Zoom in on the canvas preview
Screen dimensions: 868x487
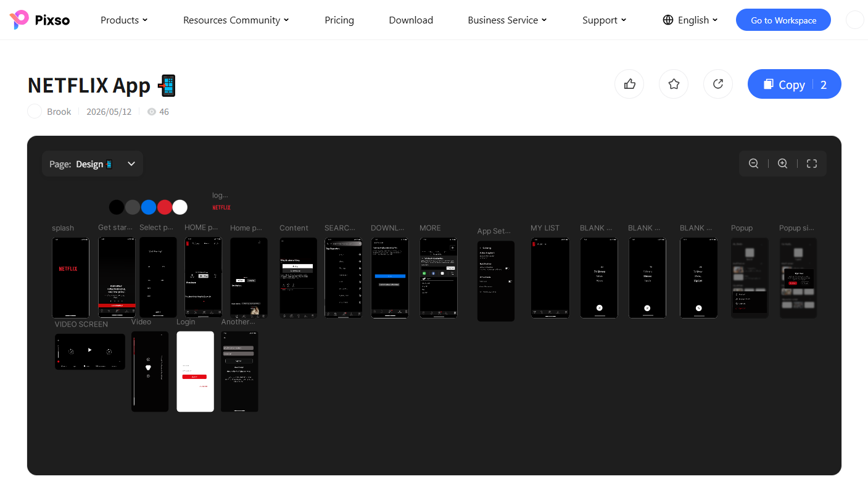pos(782,164)
